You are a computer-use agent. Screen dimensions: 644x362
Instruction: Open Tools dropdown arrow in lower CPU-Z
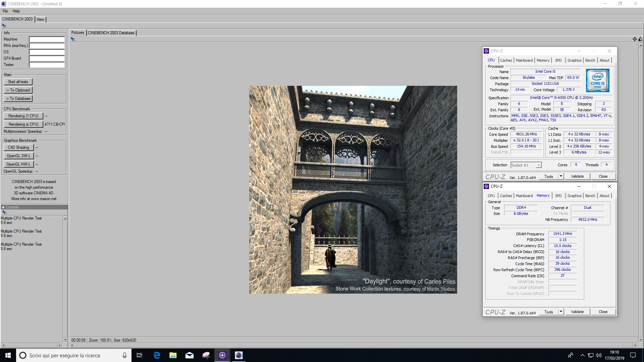561,312
